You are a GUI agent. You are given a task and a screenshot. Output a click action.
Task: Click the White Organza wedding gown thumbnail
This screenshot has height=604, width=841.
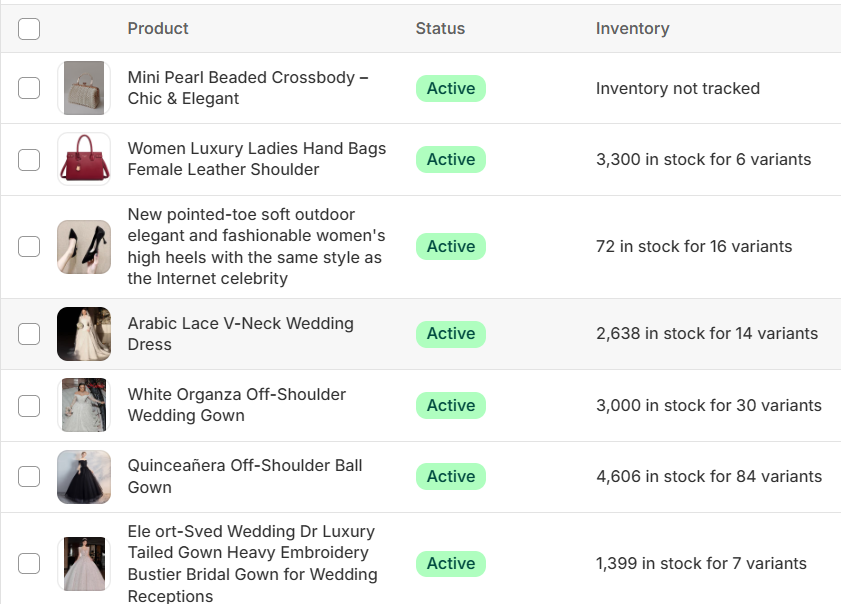84,405
